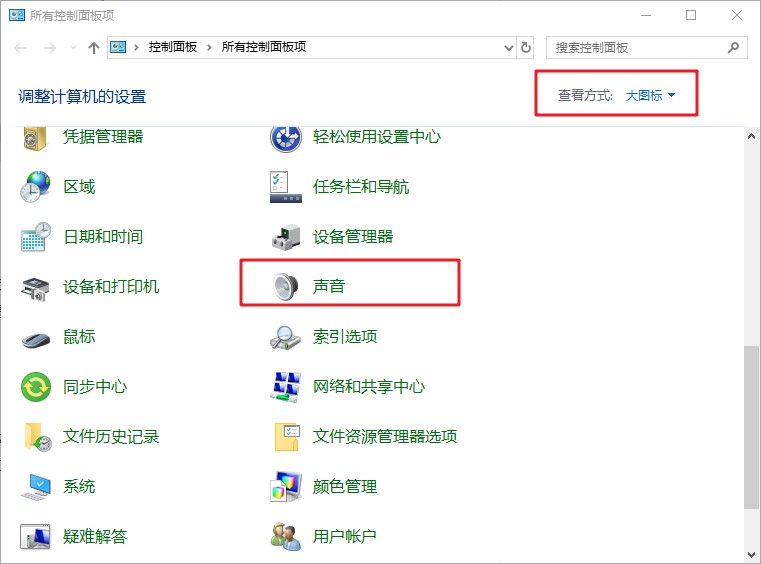Open the 文件历史记录 link
Viewport: 761px width, 564px height.
[111, 436]
